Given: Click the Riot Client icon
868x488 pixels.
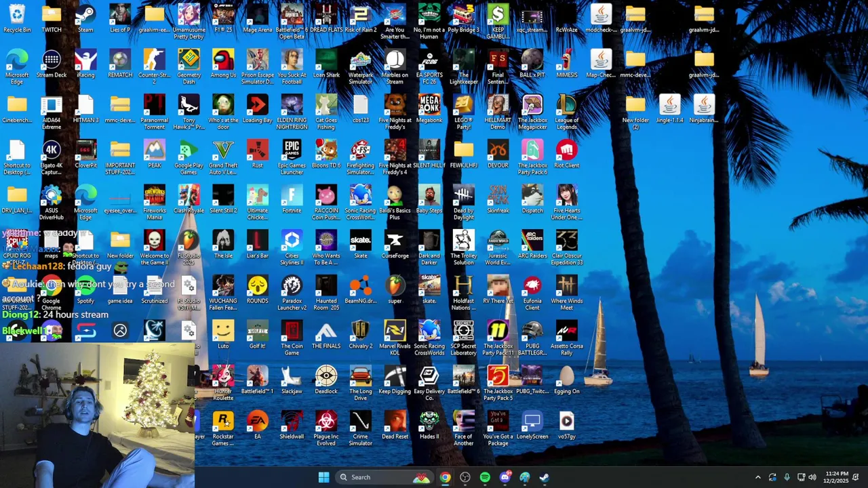Looking at the screenshot, I should pyautogui.click(x=567, y=155).
